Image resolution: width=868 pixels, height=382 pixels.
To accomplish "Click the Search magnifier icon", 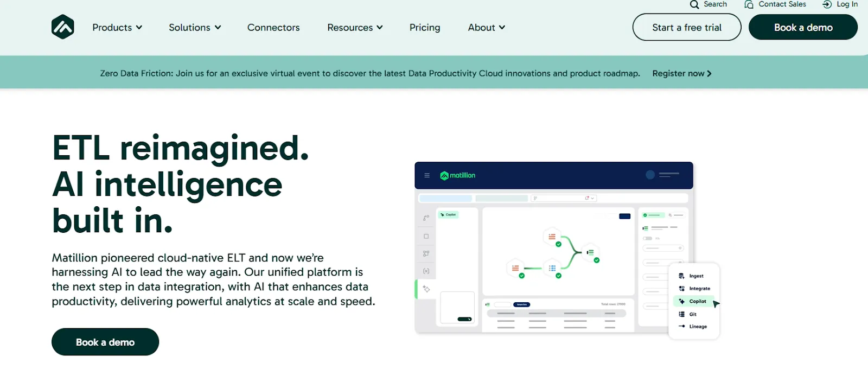I will click(694, 4).
